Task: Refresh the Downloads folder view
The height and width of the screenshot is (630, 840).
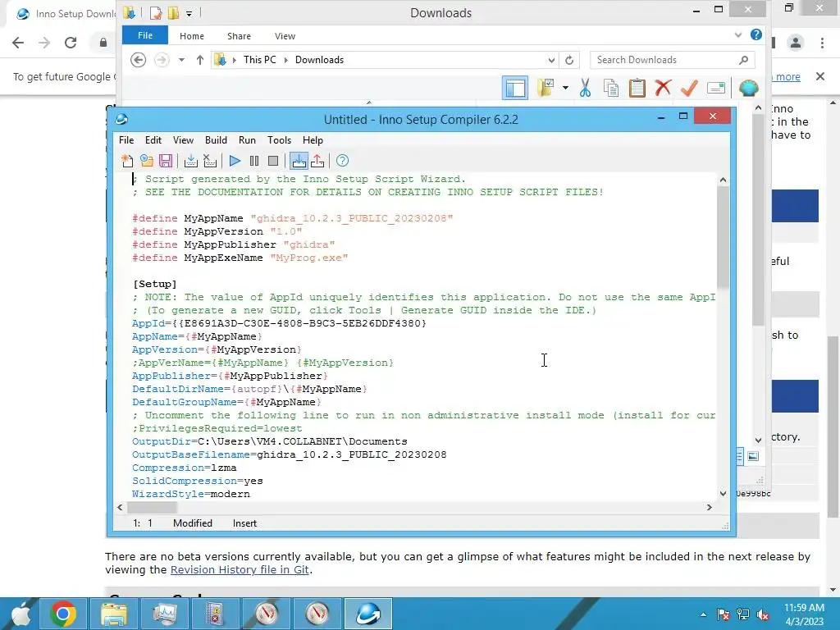Action: 569,60
